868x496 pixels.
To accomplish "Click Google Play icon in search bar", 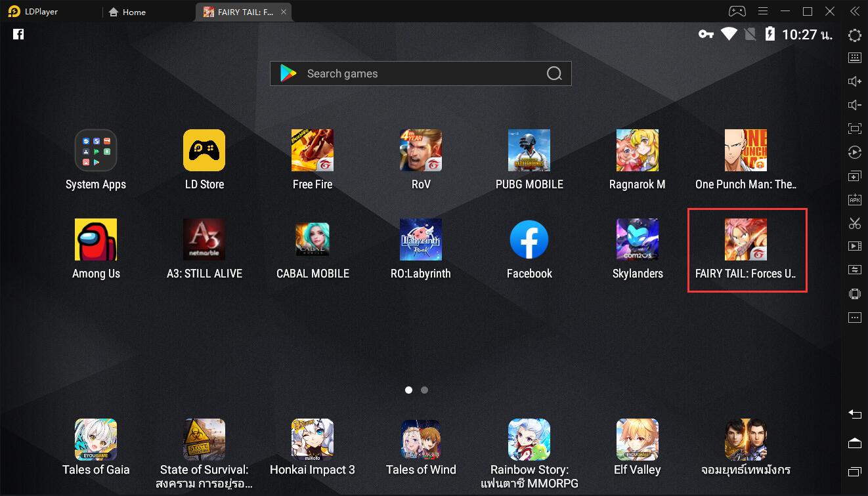I will [288, 73].
